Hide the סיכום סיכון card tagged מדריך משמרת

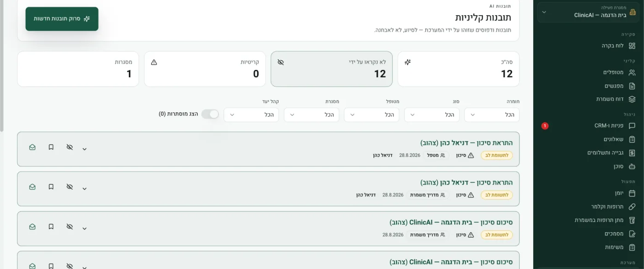pyautogui.click(x=69, y=227)
